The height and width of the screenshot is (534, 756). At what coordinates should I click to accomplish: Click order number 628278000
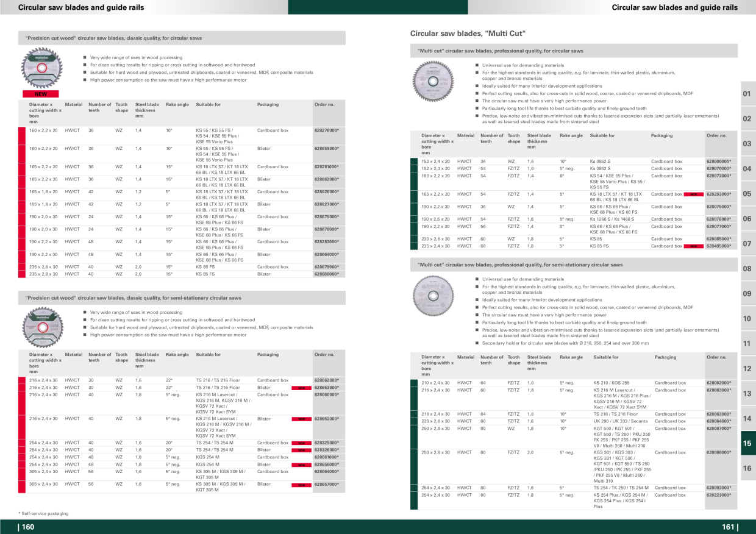tap(326, 130)
